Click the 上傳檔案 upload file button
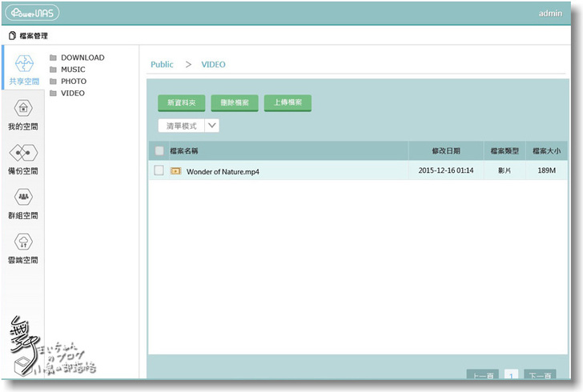 (x=287, y=103)
